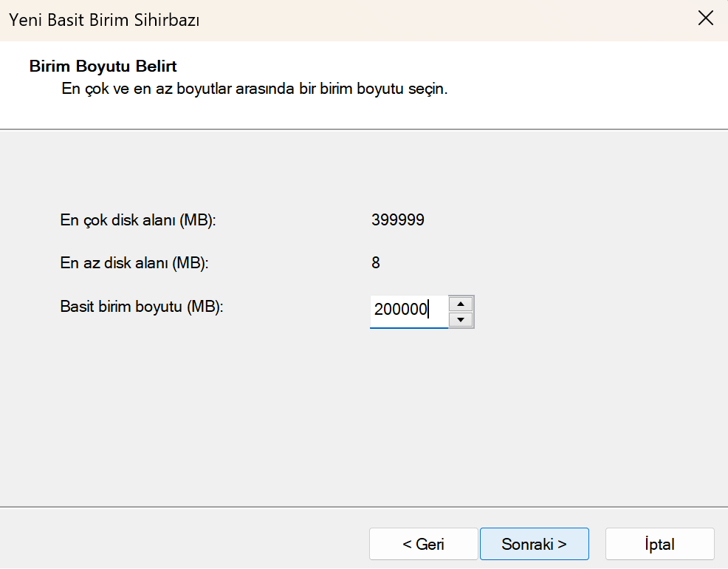
Task: Increase volume size with up spinner arrow
Action: click(x=461, y=304)
